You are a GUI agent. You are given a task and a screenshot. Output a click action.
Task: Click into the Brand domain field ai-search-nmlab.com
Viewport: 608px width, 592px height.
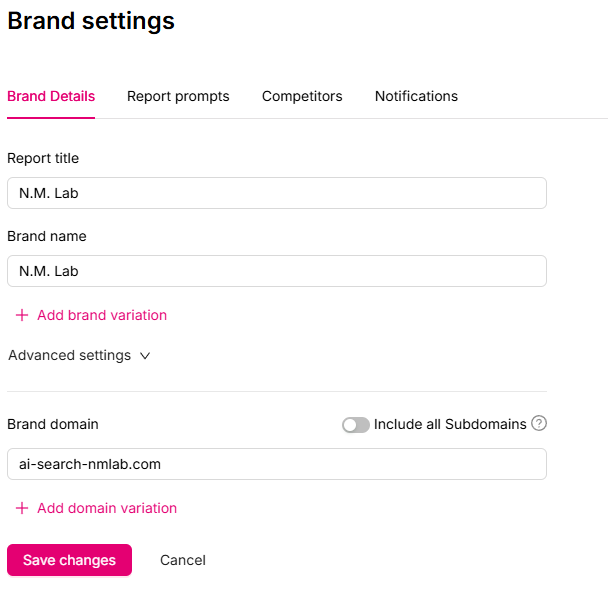pos(277,464)
